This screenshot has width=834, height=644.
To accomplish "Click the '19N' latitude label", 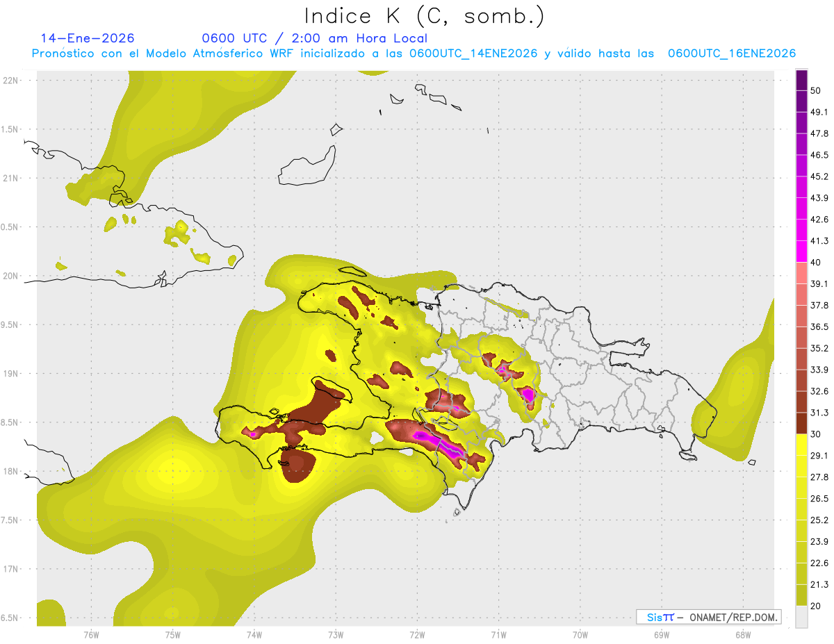I will click(10, 374).
